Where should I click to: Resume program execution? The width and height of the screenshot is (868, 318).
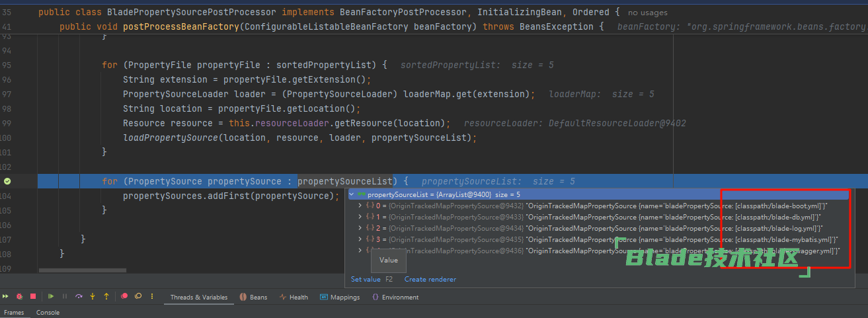pos(51,297)
